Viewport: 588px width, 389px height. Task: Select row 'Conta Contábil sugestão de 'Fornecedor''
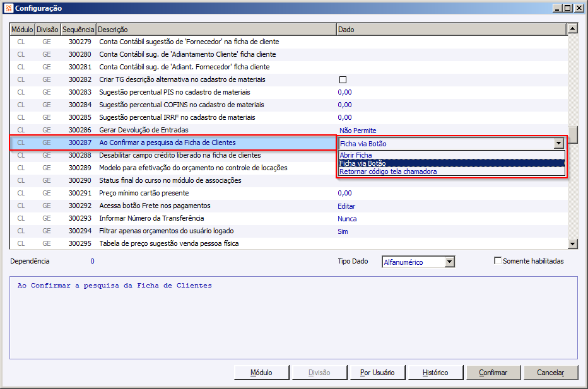pyautogui.click(x=288, y=42)
